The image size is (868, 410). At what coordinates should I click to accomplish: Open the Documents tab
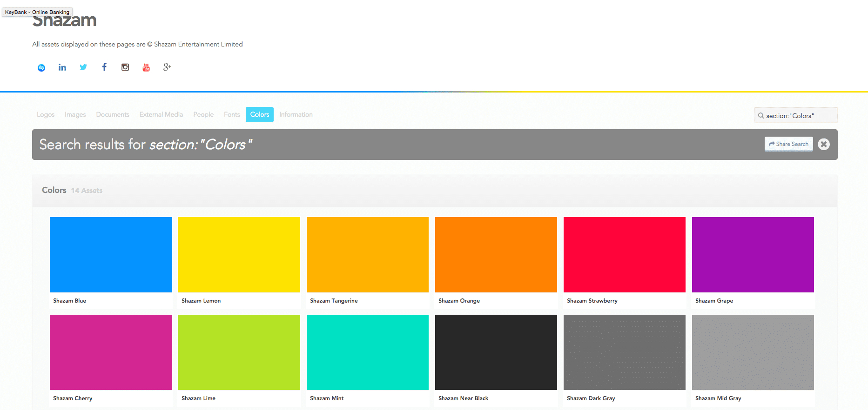point(113,114)
